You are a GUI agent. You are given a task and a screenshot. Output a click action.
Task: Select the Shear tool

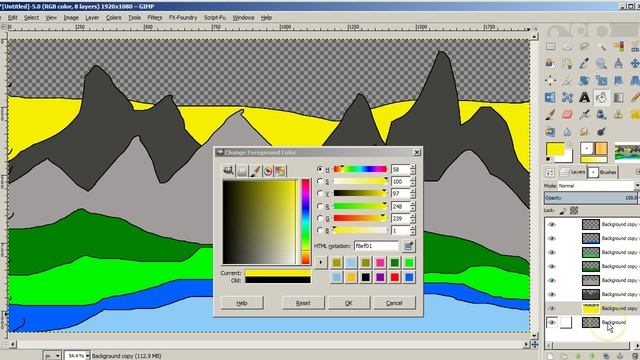(x=618, y=80)
